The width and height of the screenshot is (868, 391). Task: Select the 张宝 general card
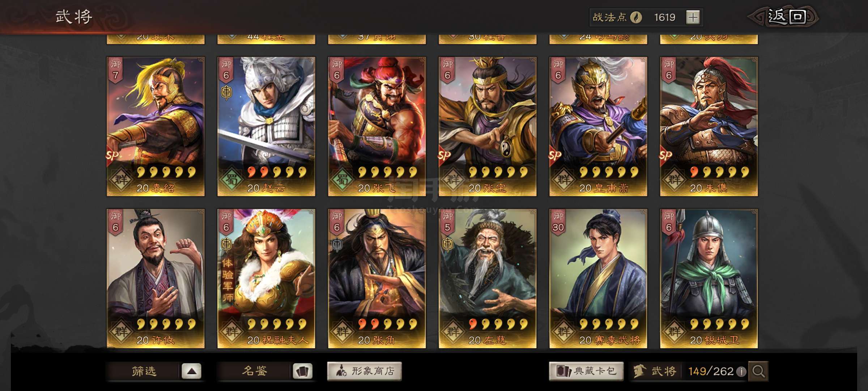pos(488,127)
